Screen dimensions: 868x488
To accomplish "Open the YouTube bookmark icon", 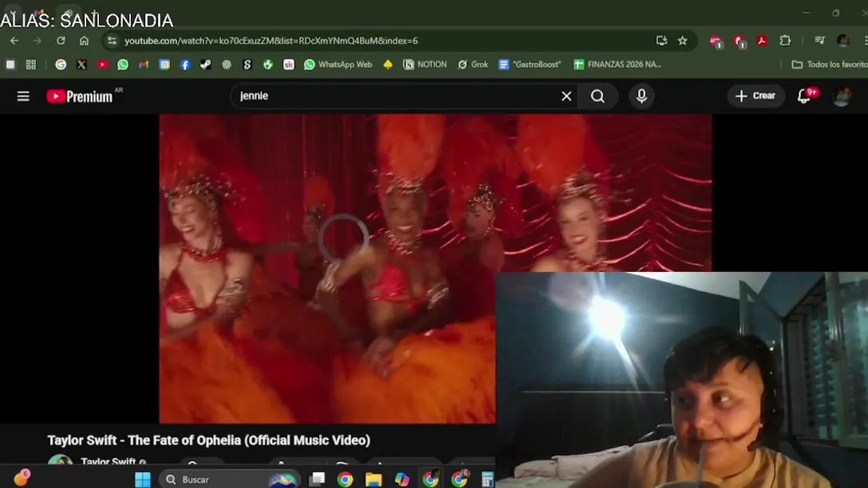I will (102, 64).
